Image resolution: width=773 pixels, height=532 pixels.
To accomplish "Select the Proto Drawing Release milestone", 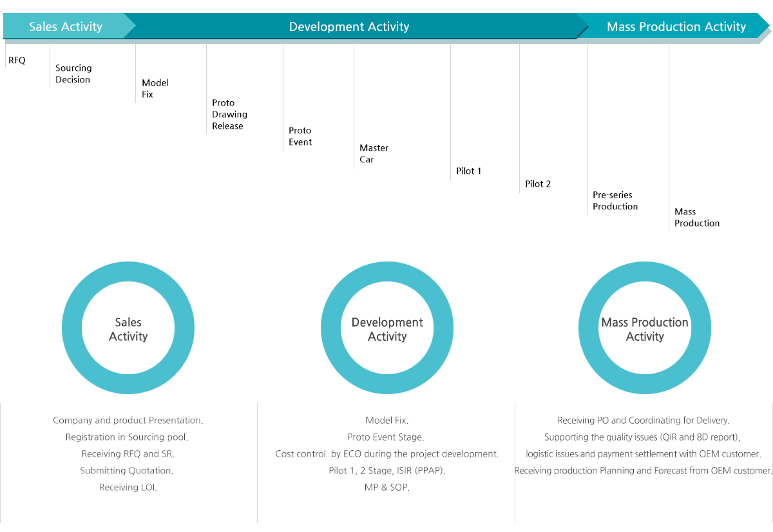I will pos(229,114).
